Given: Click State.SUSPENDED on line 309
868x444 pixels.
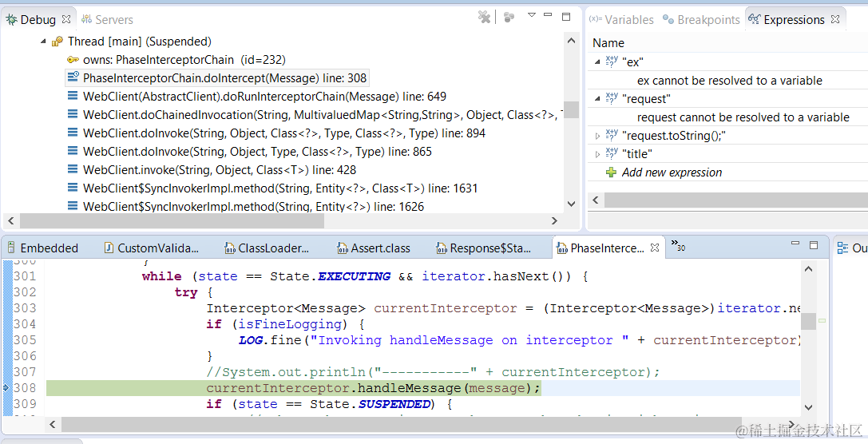Looking at the screenshot, I should pyautogui.click(x=371, y=404).
